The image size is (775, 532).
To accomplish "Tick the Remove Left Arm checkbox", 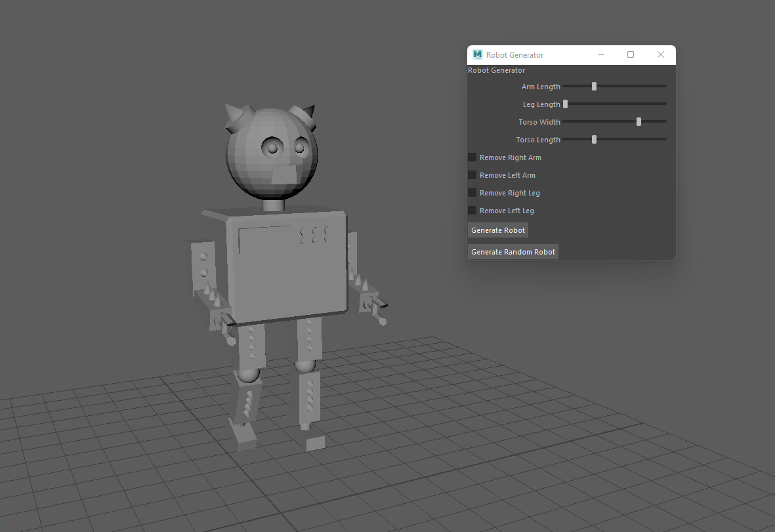I will tap(472, 175).
